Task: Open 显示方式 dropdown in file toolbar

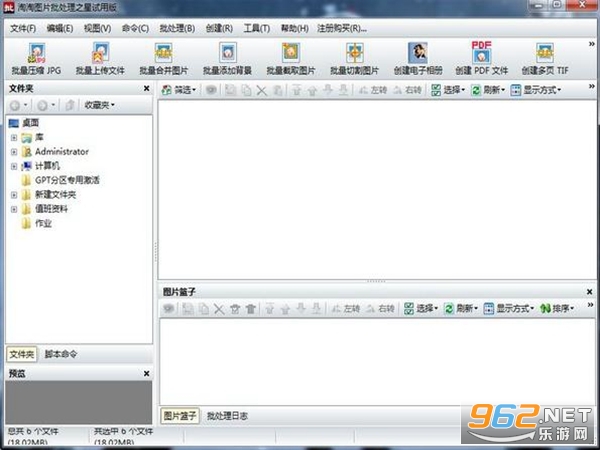Action: coord(536,90)
